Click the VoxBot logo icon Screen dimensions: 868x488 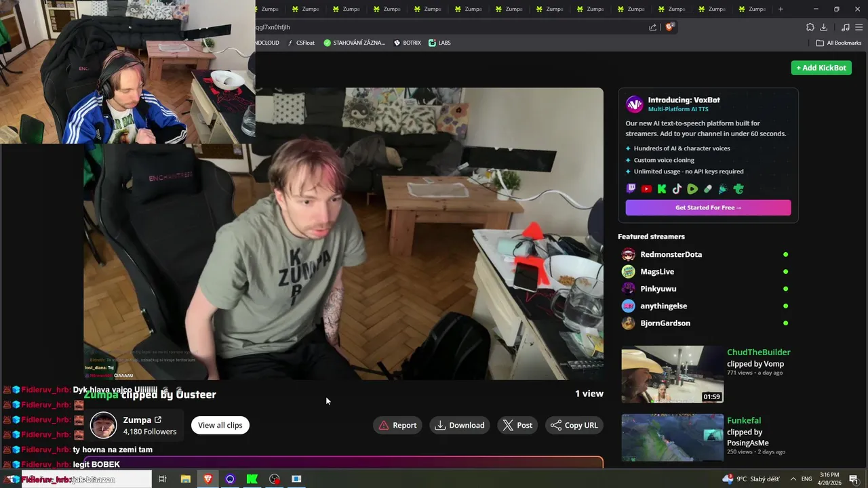coord(635,104)
